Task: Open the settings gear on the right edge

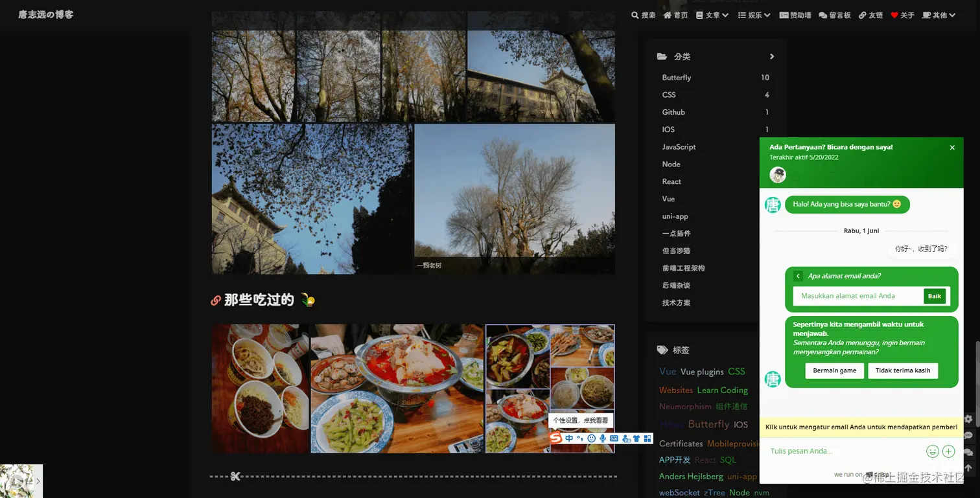Action: coord(968,419)
